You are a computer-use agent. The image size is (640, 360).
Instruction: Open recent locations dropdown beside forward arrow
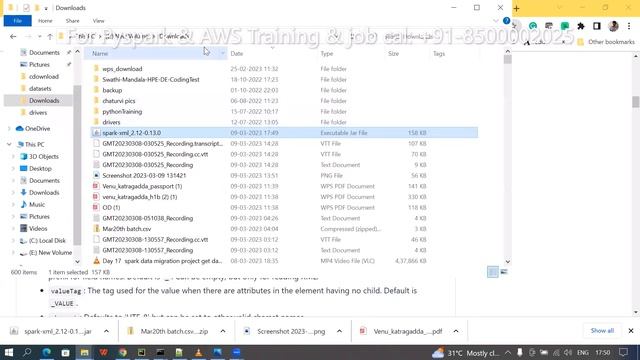click(40, 37)
